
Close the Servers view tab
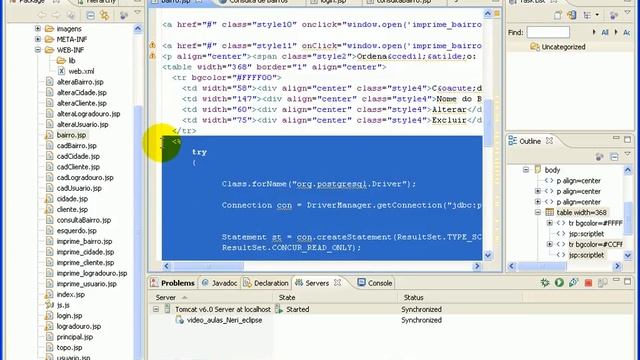[338, 282]
